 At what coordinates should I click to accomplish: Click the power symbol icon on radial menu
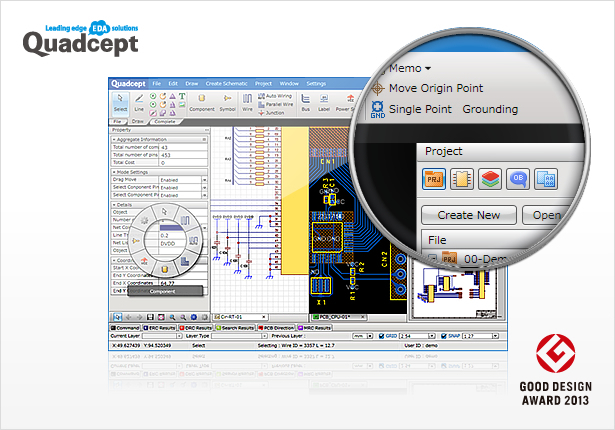(144, 261)
